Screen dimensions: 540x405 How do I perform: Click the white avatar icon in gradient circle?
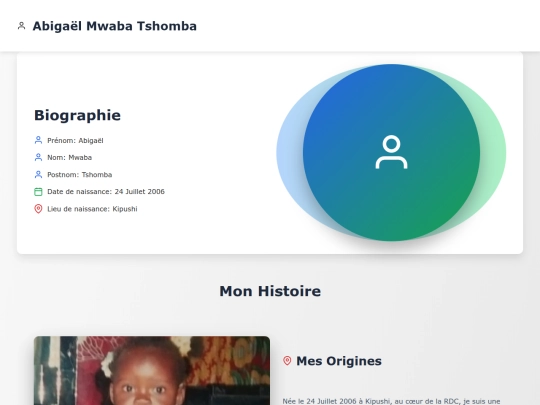(391, 152)
